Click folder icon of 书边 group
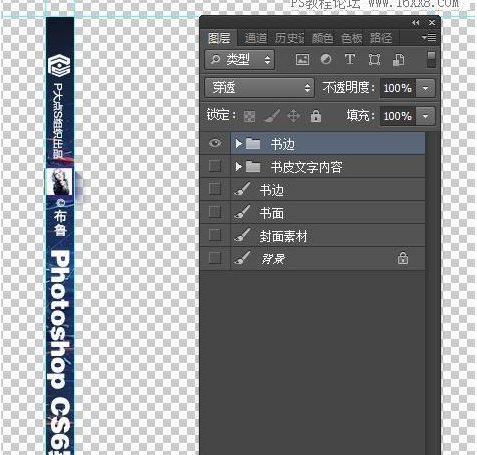 [253, 144]
